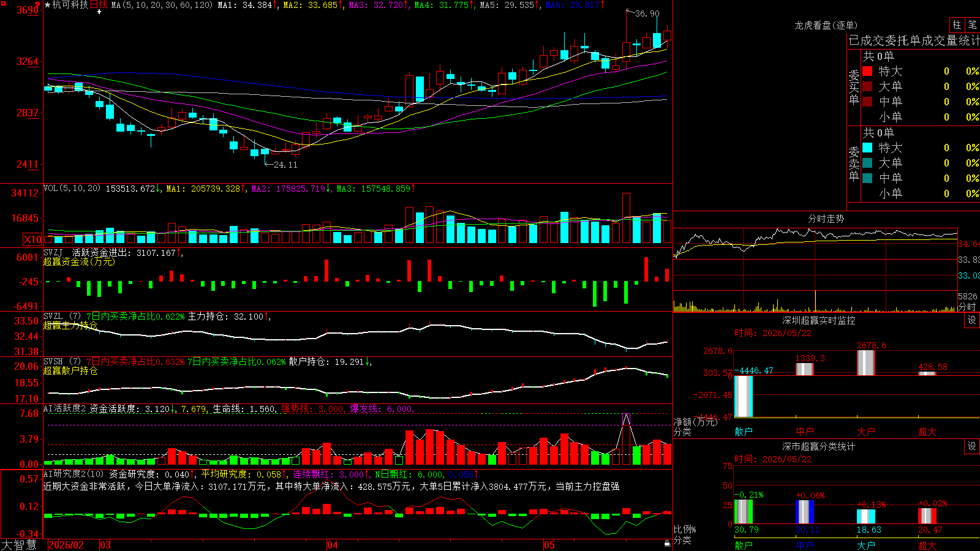Click the dark red 大单 buy-order swatch

(x=867, y=86)
